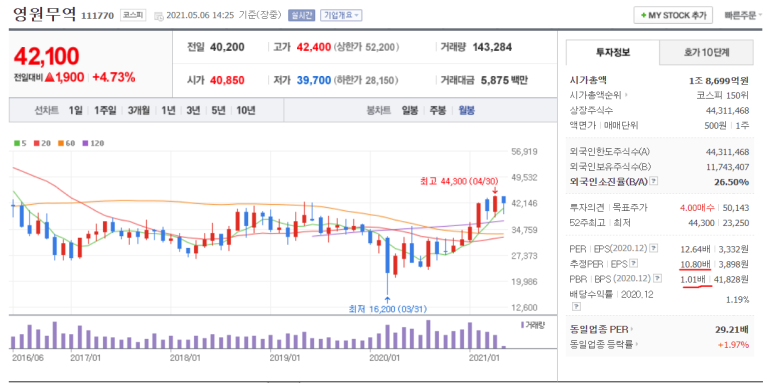Select the 주봉 candlestick chart
The width and height of the screenshot is (773, 383).
(438, 110)
